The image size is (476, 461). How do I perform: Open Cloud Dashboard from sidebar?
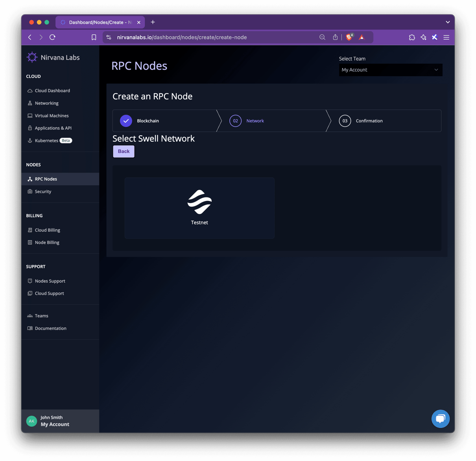tap(52, 90)
